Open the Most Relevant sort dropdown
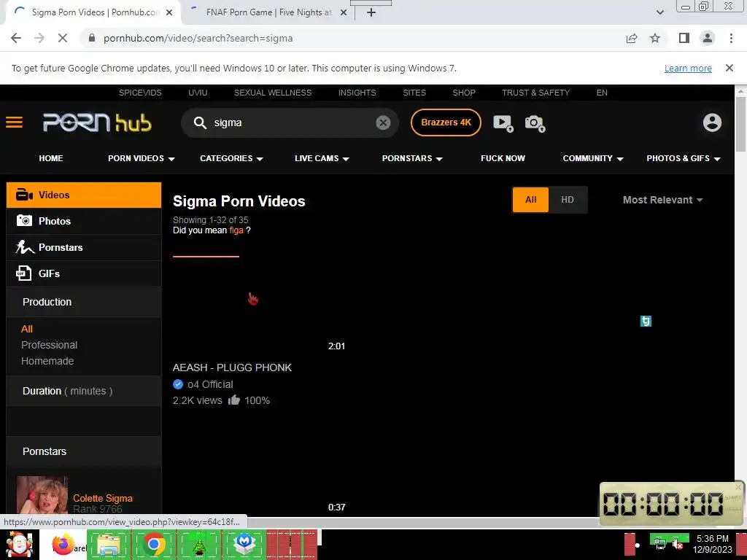The image size is (747, 560). [x=662, y=200]
